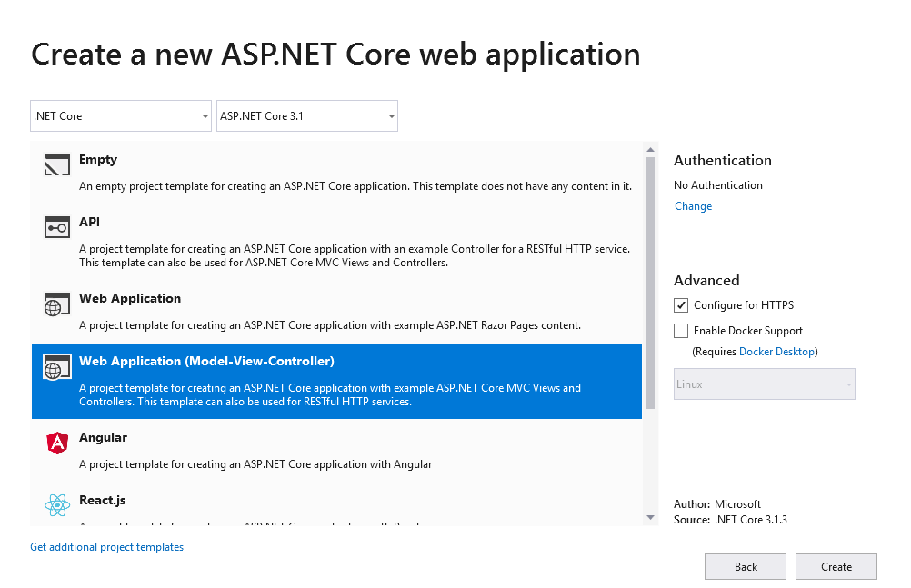Click the API template RESTful description
This screenshot has height=588, width=911.
coord(355,255)
